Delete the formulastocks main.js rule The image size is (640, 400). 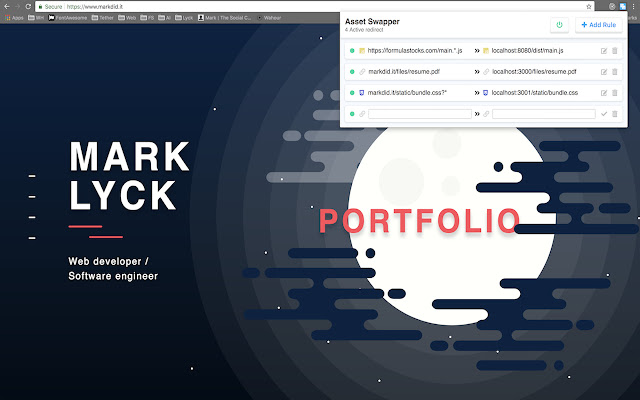(x=615, y=51)
